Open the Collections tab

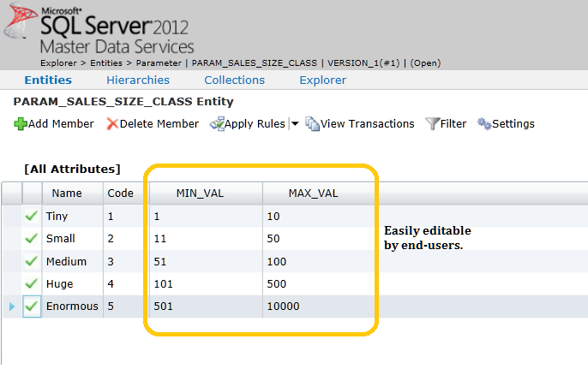[x=234, y=80]
